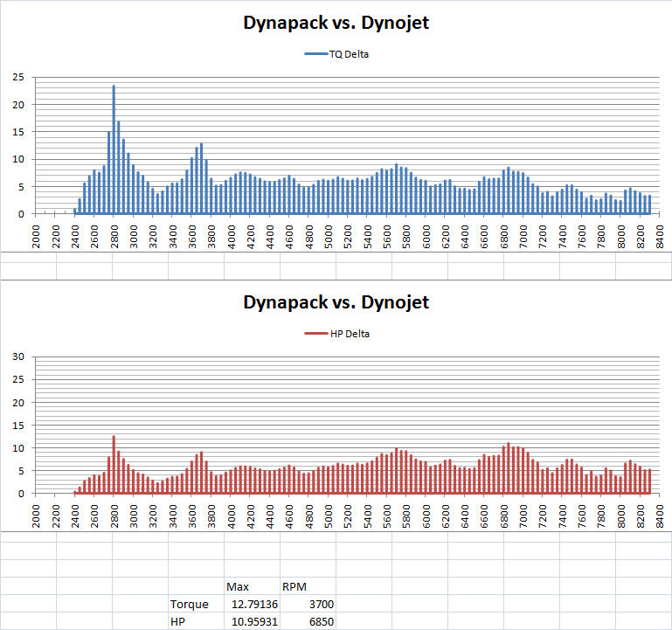Click the HP row label cell

click(178, 620)
